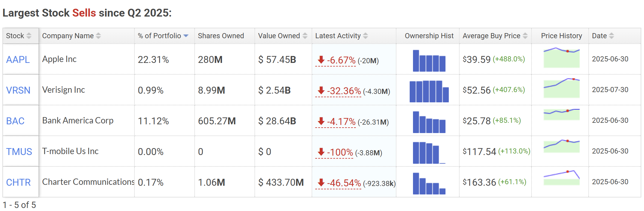Open Apple price history sparkline

(x=561, y=57)
